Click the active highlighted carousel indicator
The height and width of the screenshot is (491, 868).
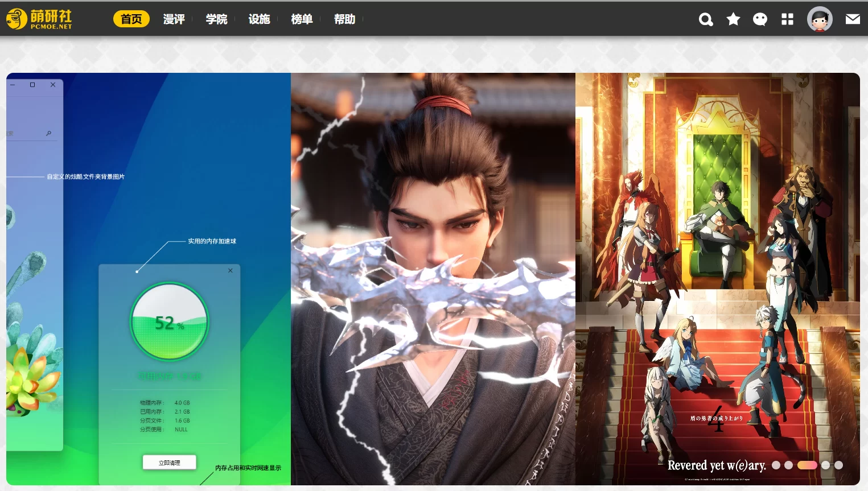pos(807,465)
